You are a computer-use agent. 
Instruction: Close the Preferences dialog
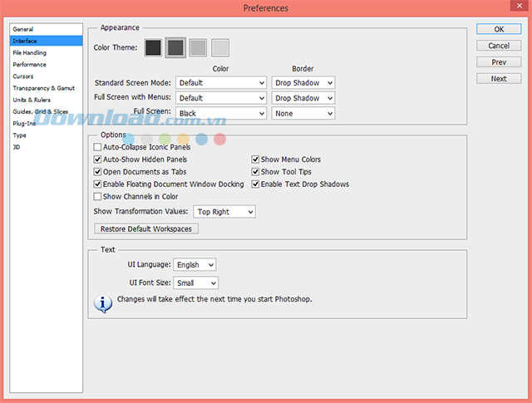tap(520, 6)
